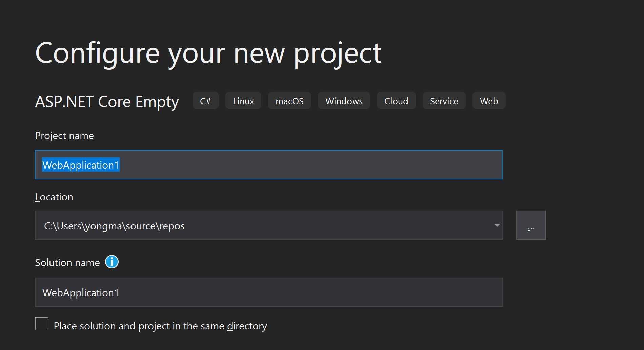Click the Windows platform tag

[x=344, y=101]
